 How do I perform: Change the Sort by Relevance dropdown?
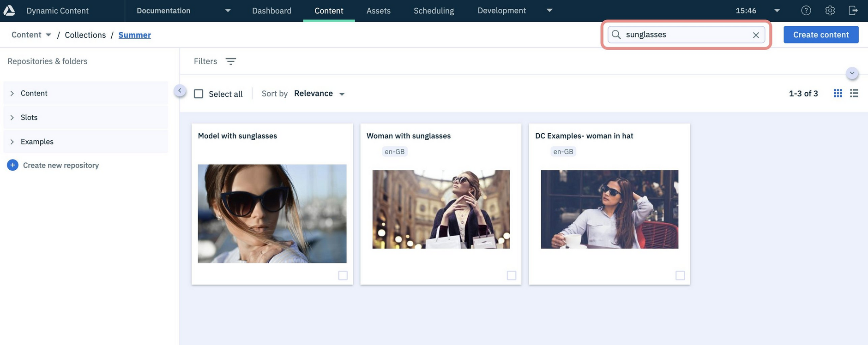(319, 94)
